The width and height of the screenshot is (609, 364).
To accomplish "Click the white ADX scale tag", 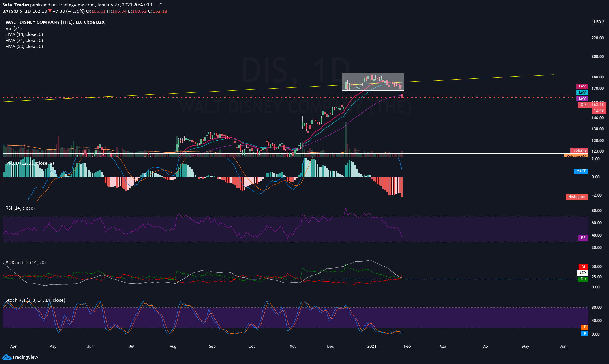I will coord(582,273).
